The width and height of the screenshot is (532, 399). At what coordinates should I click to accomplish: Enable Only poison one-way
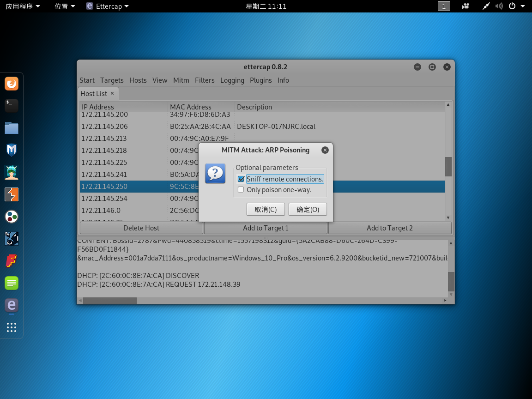tap(241, 189)
